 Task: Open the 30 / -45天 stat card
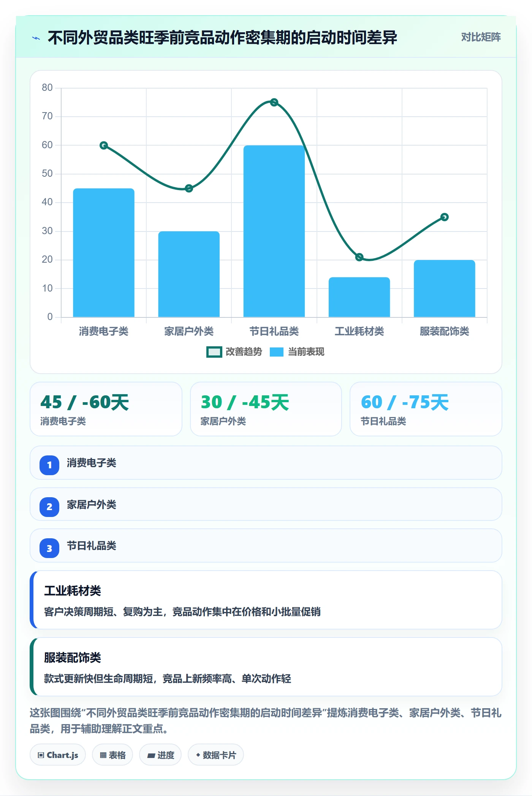point(266,409)
